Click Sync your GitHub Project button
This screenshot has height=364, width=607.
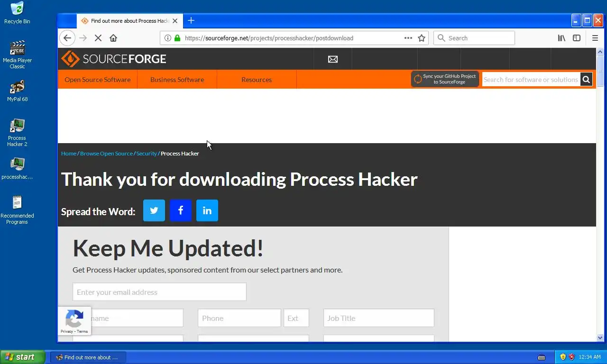click(x=445, y=79)
